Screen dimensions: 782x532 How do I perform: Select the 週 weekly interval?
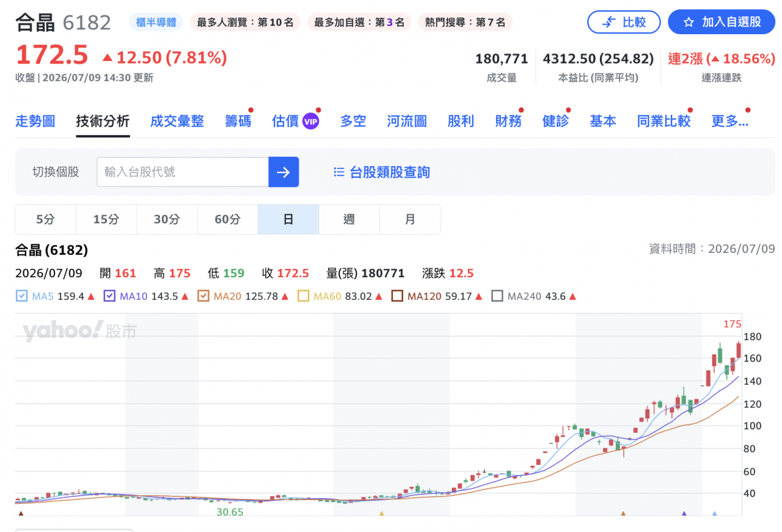(349, 219)
